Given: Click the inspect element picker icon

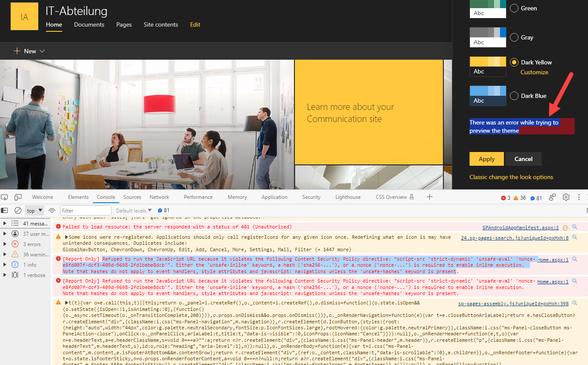Looking at the screenshot, I should (x=4, y=197).
